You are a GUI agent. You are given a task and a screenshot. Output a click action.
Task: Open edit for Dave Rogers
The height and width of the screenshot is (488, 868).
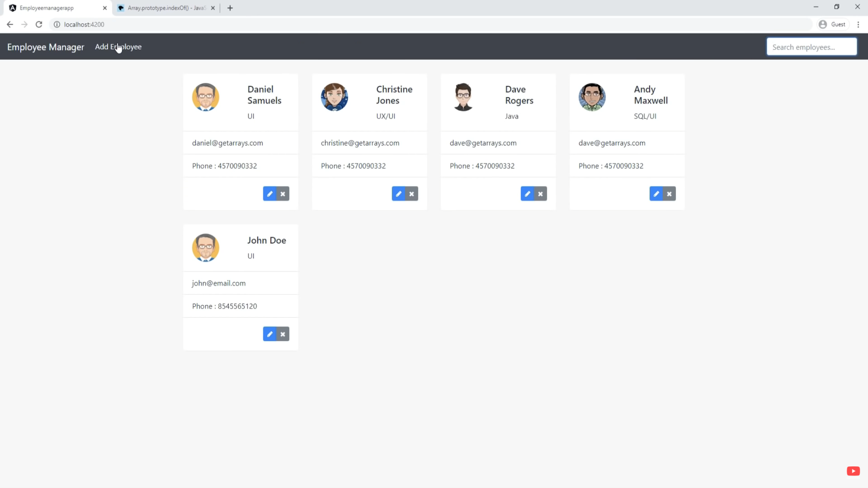pos(527,194)
